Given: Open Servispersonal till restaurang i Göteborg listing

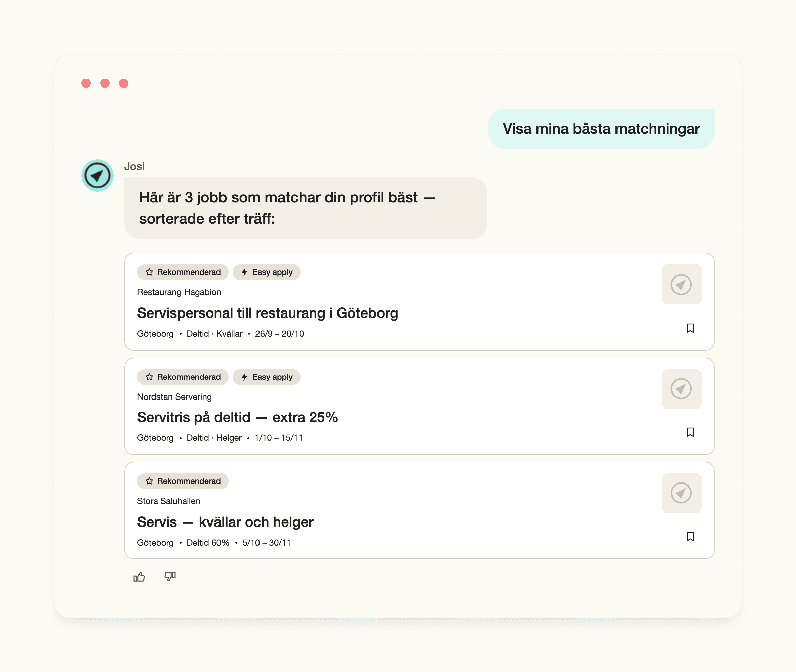Looking at the screenshot, I should point(268,313).
